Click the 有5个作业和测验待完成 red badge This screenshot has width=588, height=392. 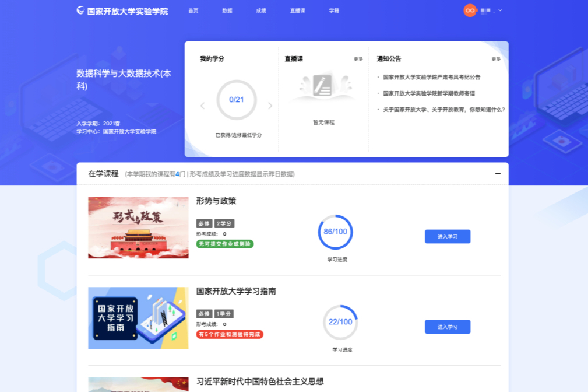click(230, 334)
